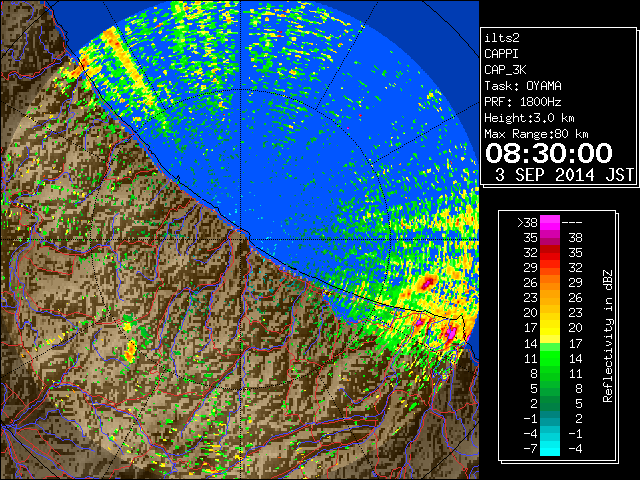Pick the bright green 11–14 dBZ legend band

tap(550, 358)
